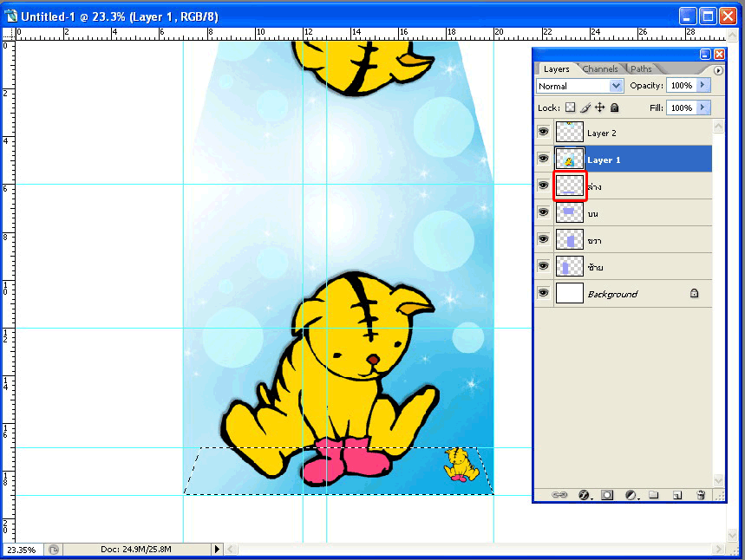The width and height of the screenshot is (745, 560).
Task: Switch to the Channels tab
Action: pyautogui.click(x=600, y=69)
